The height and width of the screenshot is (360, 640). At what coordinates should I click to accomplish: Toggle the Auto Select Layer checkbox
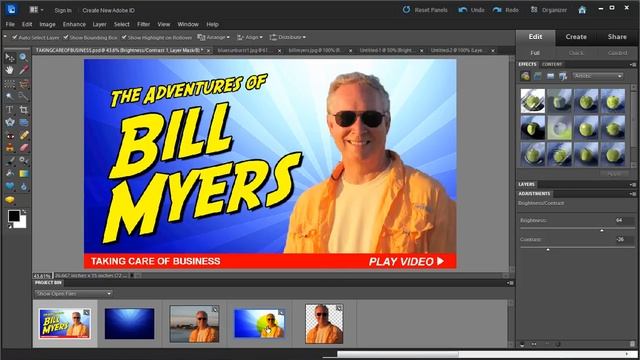(15, 37)
